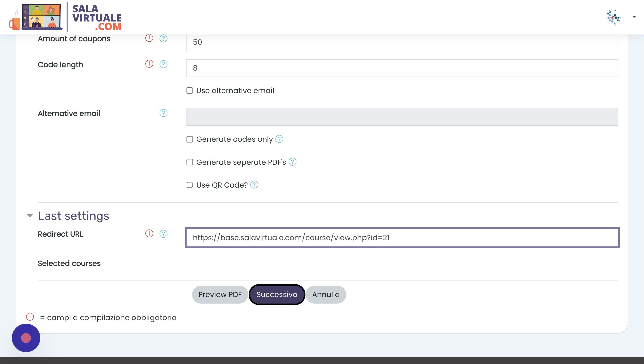644x364 pixels.
Task: Click required-field icon next to Redirect URL
Action: pyautogui.click(x=149, y=233)
